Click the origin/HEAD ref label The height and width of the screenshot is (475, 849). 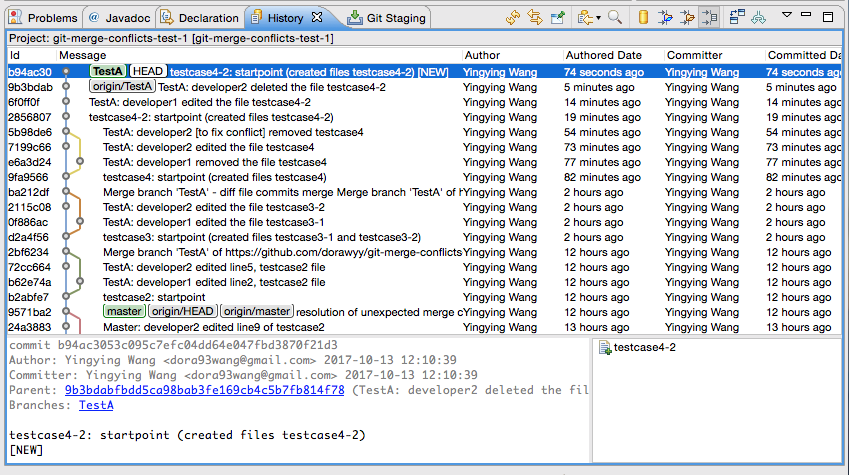click(182, 311)
